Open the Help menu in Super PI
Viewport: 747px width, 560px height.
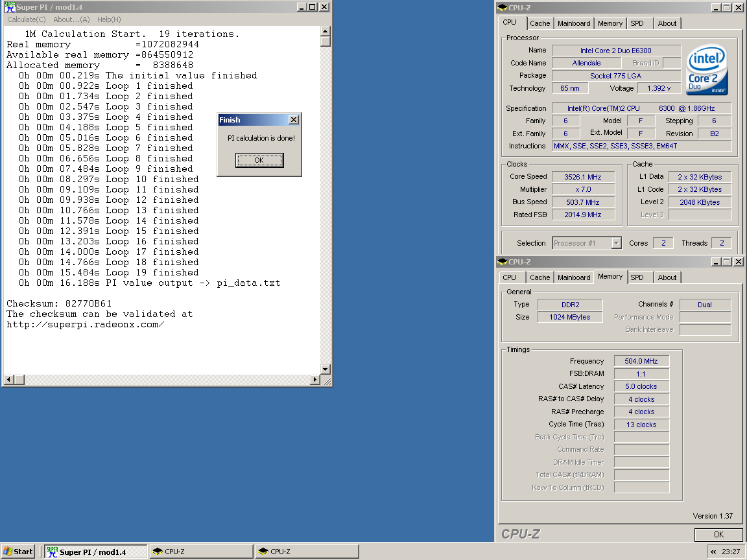tap(109, 19)
